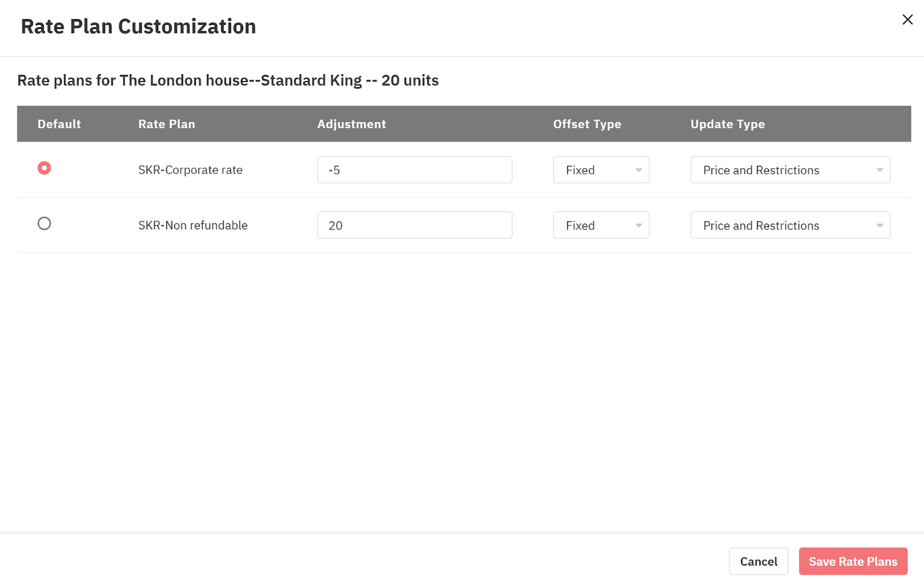Select SKR-Corporate rate as default plan
This screenshot has width=924, height=583.
[x=44, y=168]
